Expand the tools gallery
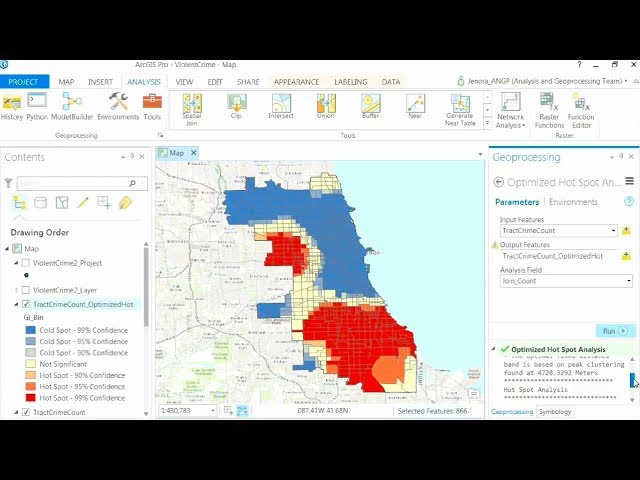640x480 pixels. click(x=487, y=122)
